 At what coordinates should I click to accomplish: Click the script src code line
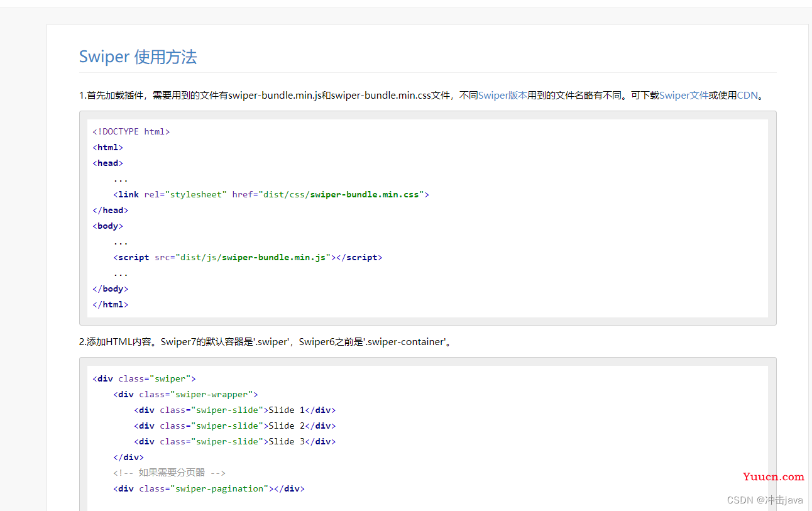coord(248,257)
